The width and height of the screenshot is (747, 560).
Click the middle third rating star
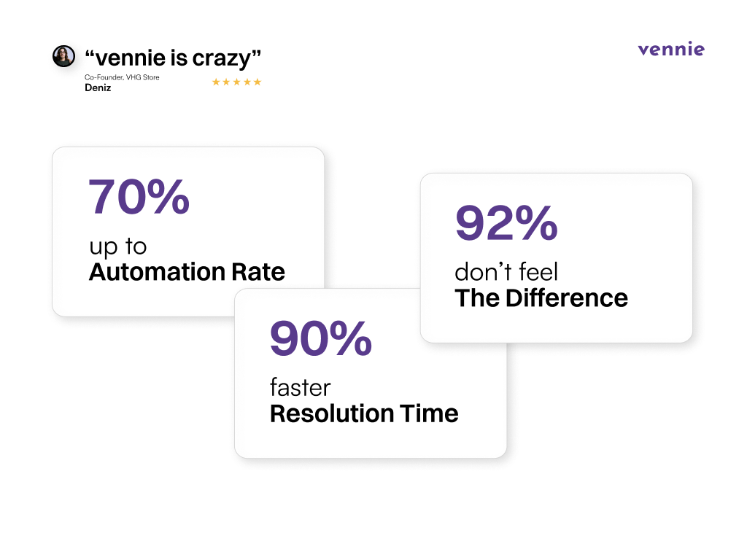(x=236, y=82)
